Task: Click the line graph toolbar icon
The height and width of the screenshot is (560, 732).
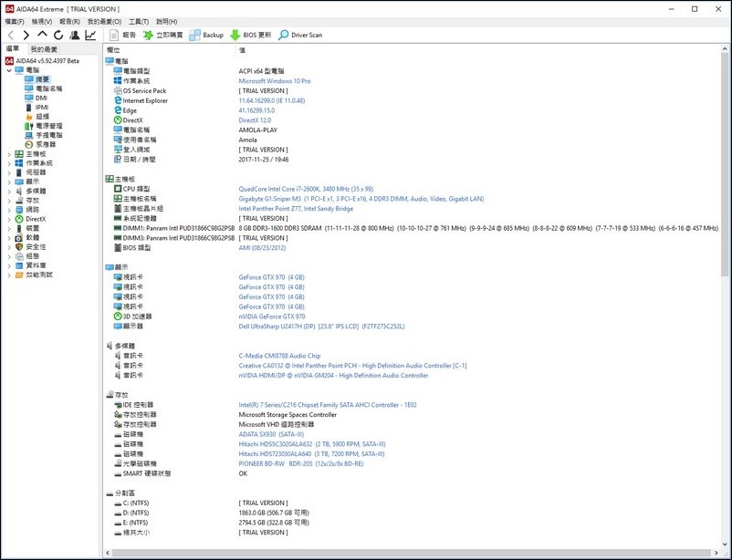Action: [90, 35]
